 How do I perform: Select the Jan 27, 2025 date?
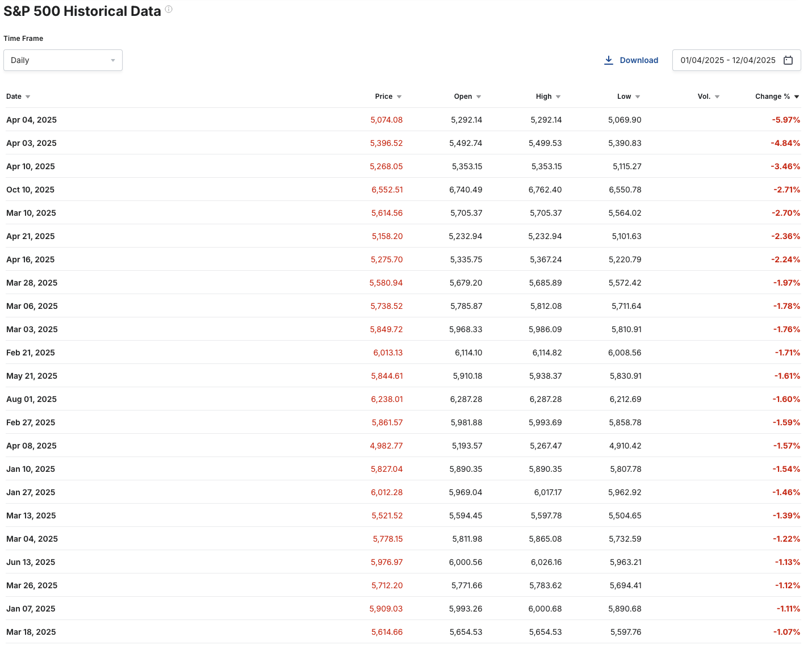click(31, 492)
